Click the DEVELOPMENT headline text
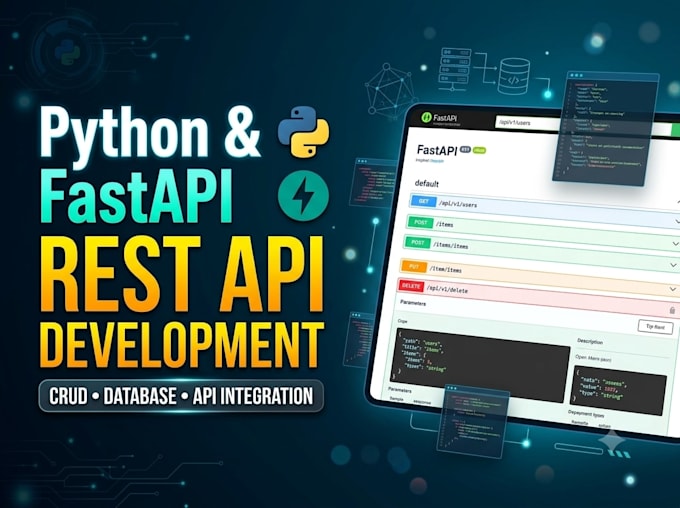The height and width of the screenshot is (508, 680). pos(182,345)
